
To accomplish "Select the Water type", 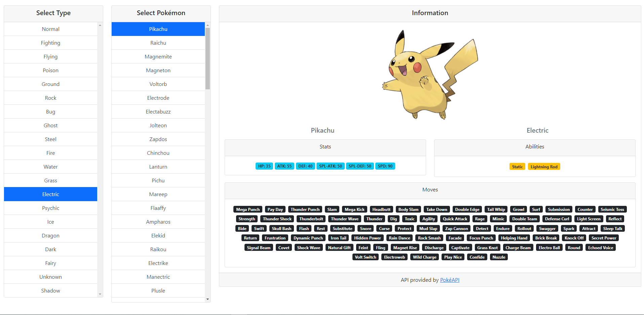I will (50, 167).
